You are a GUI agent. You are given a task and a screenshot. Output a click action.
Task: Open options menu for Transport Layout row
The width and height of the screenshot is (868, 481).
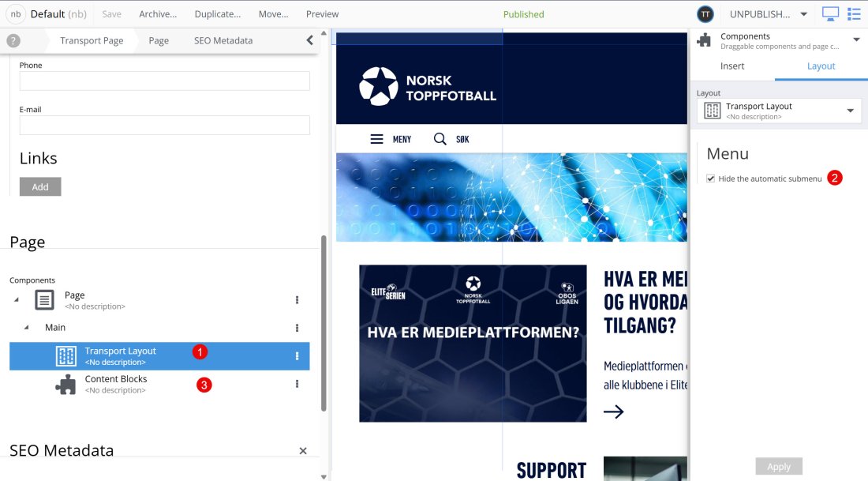[x=297, y=356]
